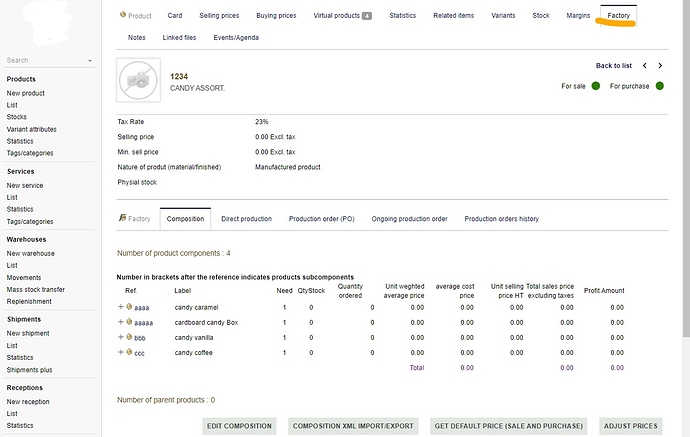Open the Margins tab

tap(578, 15)
